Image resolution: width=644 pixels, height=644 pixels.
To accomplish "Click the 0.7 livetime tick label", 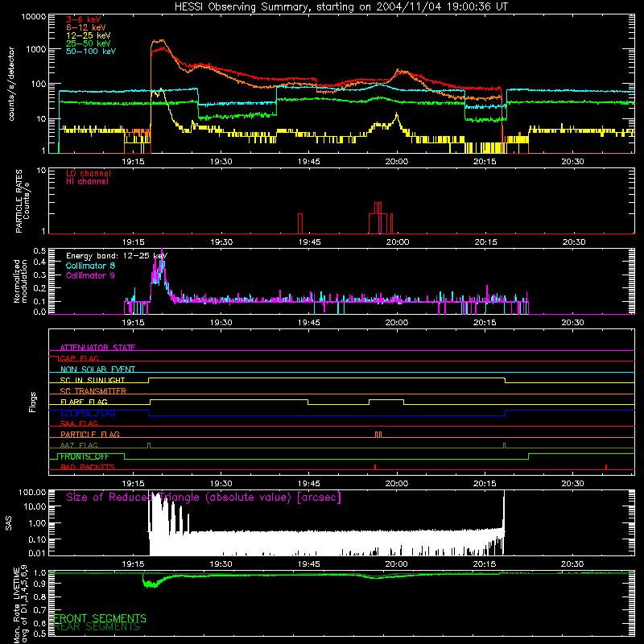I will tap(39, 610).
